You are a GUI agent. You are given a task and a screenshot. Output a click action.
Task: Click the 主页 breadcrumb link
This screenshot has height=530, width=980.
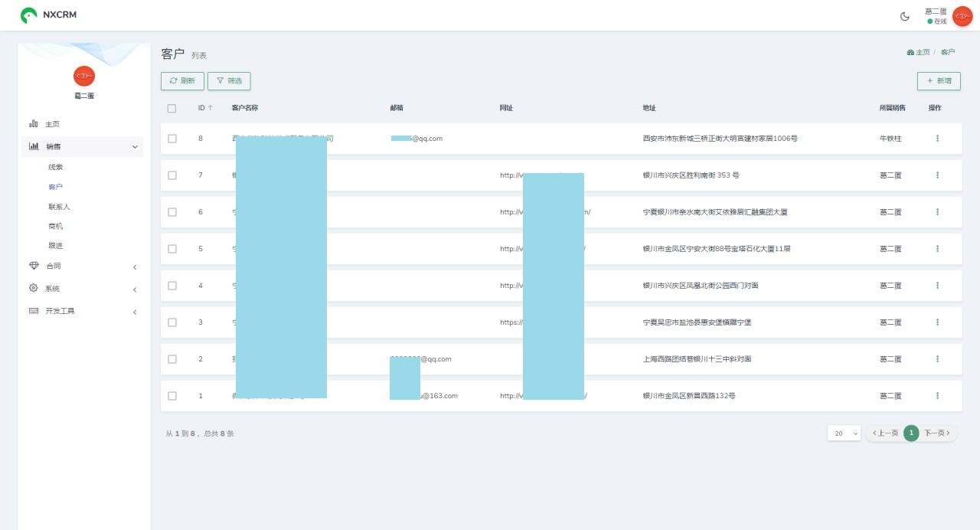[x=919, y=52]
